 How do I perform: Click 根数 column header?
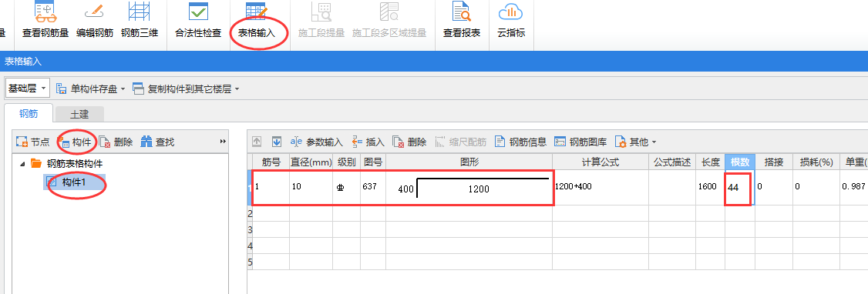click(740, 162)
